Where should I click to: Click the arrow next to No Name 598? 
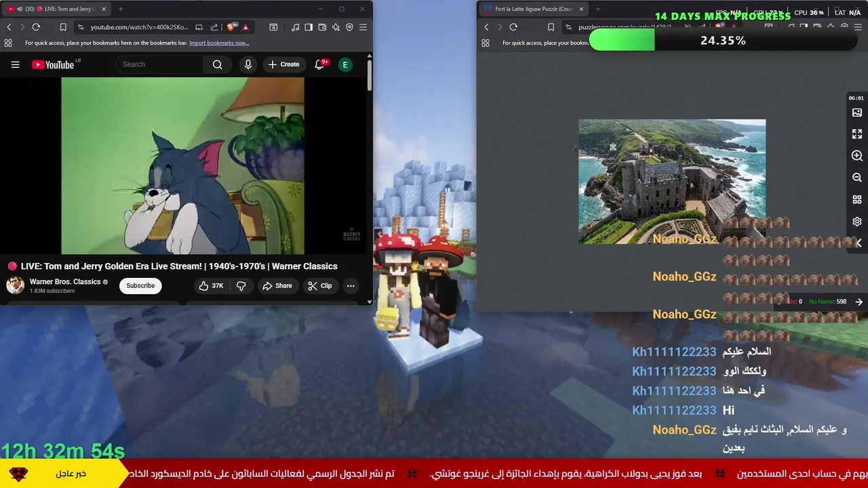click(859, 302)
